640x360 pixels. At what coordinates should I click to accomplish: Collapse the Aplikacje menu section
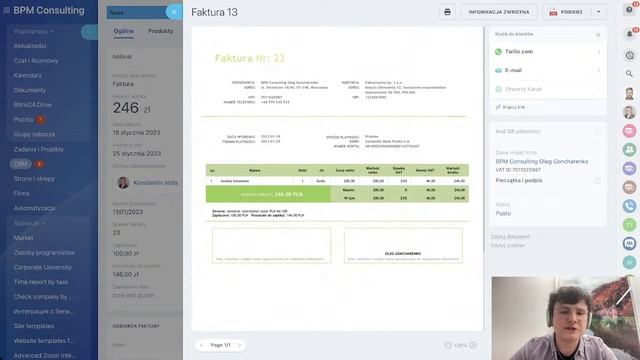point(29,223)
